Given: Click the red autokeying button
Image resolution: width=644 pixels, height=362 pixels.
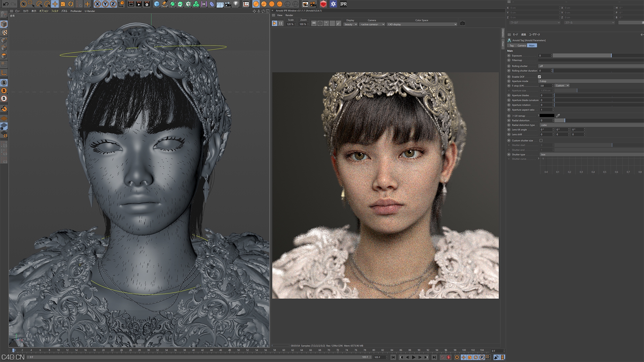Looking at the screenshot, I should (x=449, y=357).
